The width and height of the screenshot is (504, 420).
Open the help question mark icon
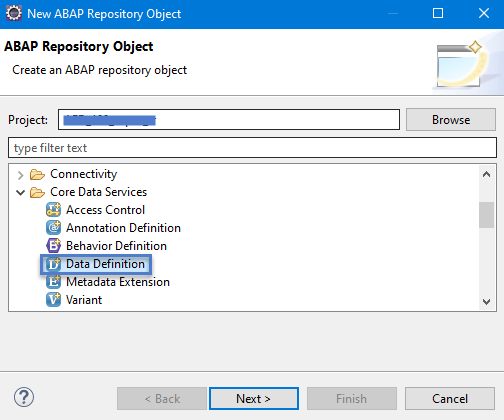(24, 397)
